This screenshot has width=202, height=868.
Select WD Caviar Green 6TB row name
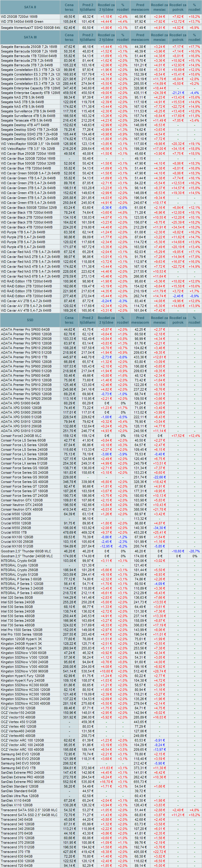(x=28, y=203)
